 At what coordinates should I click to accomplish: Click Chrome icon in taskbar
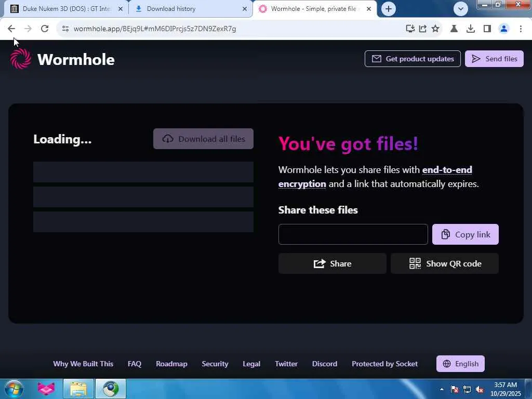point(111,389)
